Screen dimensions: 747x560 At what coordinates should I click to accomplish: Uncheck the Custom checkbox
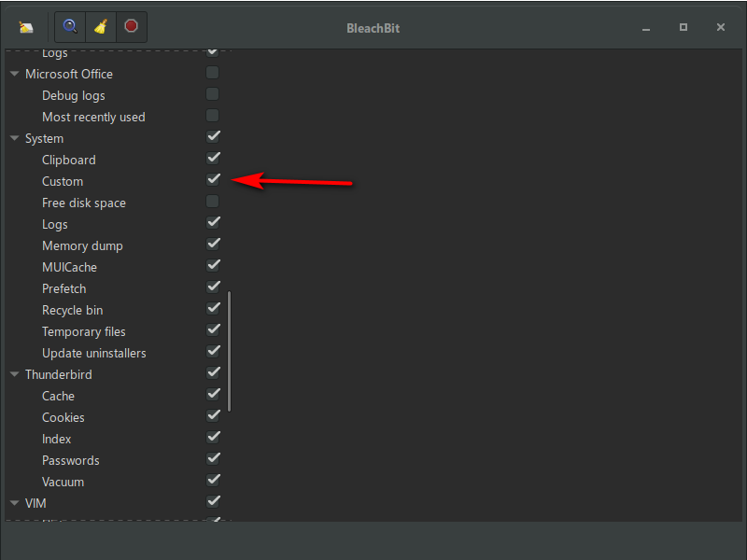pyautogui.click(x=213, y=180)
